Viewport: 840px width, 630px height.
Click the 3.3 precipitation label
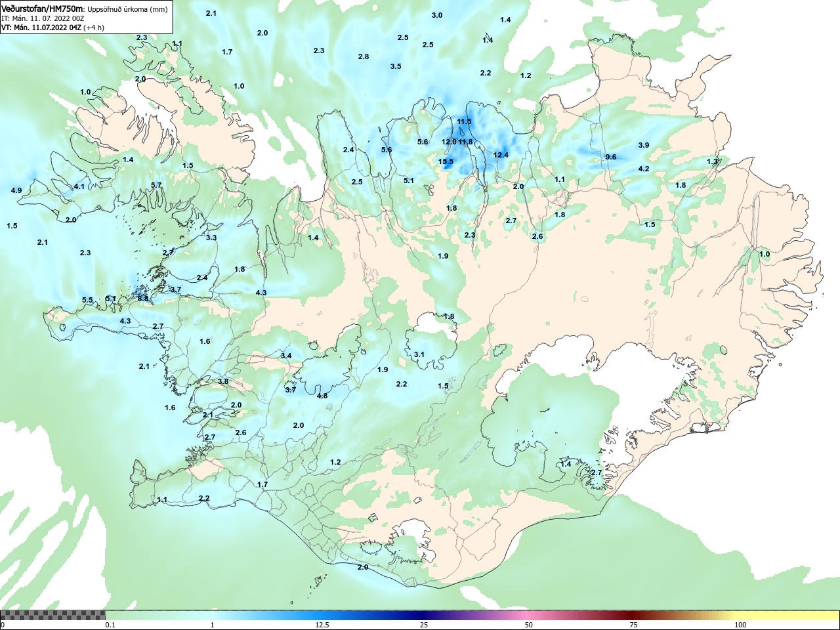[211, 238]
